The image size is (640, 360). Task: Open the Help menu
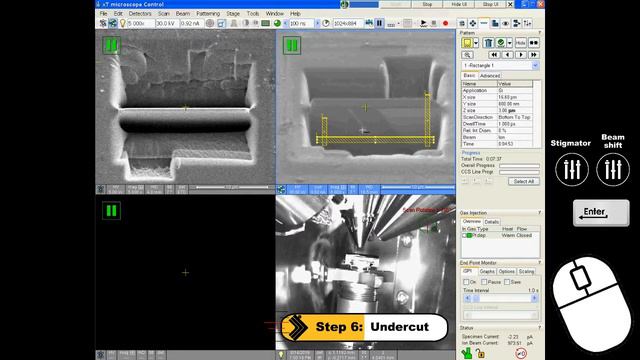(x=295, y=13)
